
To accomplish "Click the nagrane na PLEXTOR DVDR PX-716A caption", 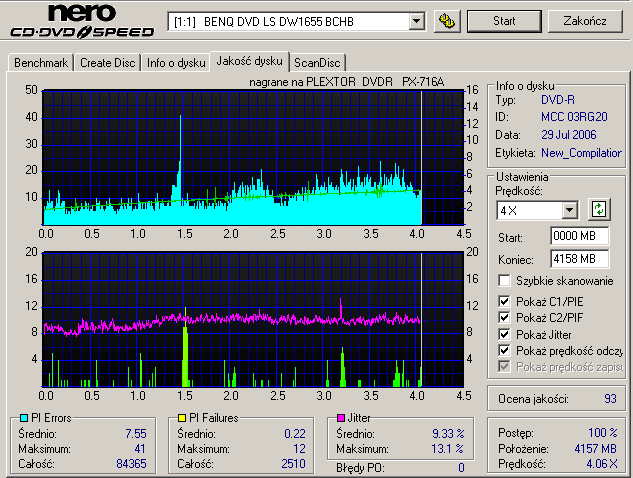I will click(x=346, y=82).
